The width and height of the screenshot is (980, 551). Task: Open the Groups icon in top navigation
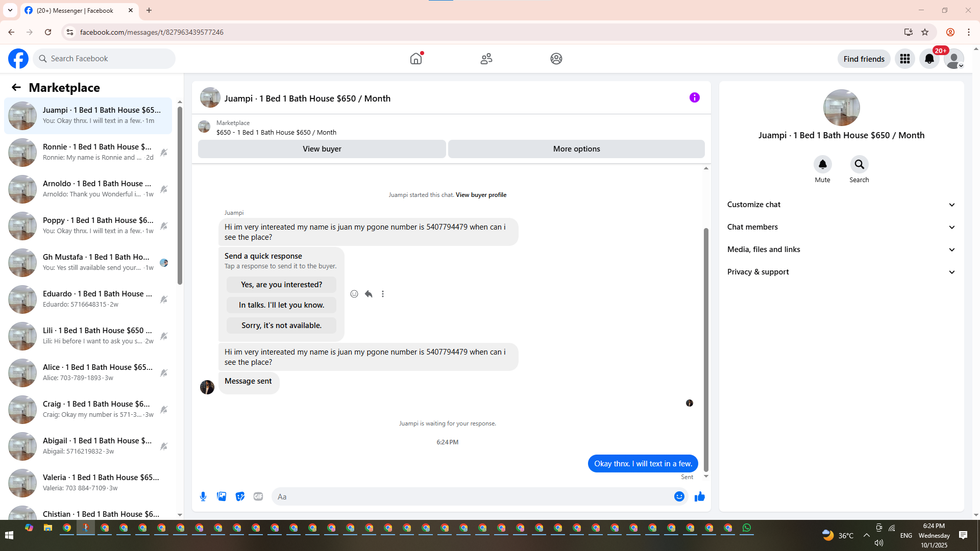[556, 59]
